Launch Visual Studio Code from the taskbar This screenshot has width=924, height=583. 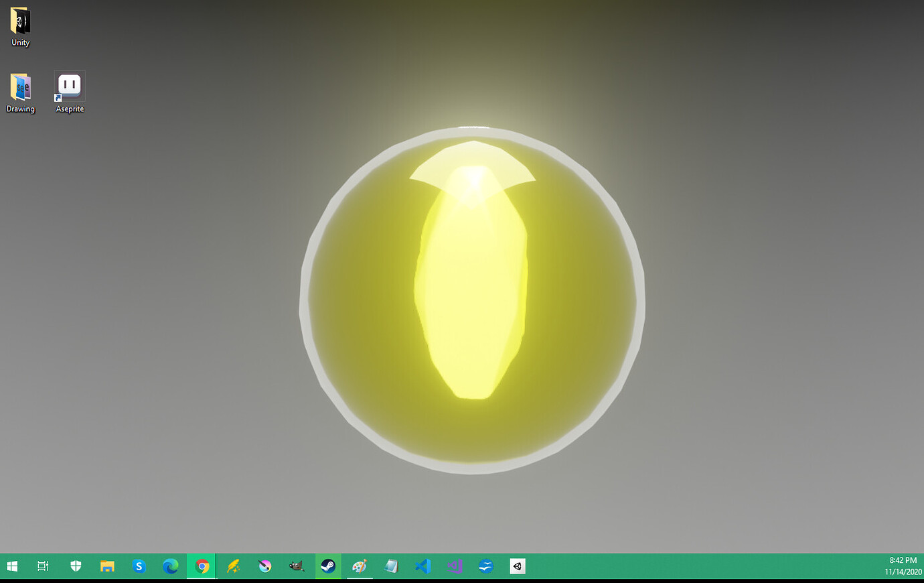422,566
